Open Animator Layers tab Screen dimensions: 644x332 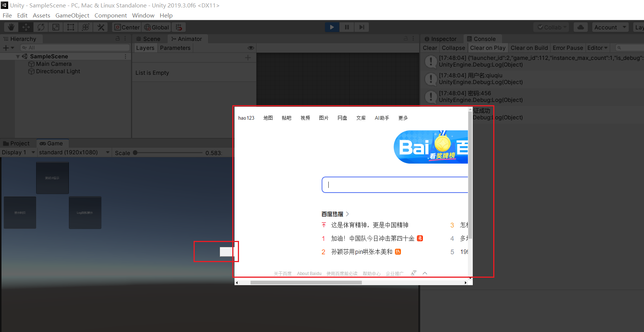tap(145, 48)
